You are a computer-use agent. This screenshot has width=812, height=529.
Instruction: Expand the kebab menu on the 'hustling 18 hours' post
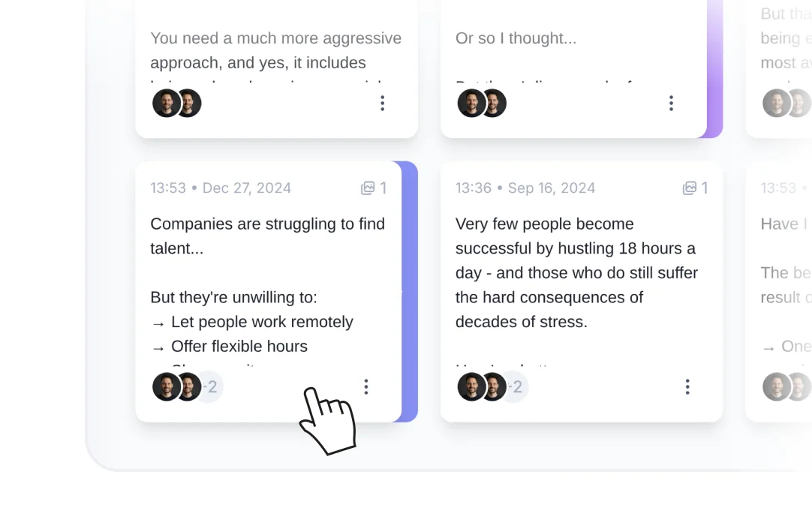pyautogui.click(x=687, y=386)
